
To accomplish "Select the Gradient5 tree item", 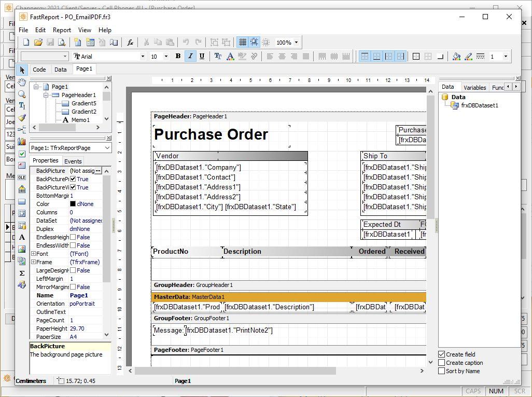I will [x=84, y=103].
